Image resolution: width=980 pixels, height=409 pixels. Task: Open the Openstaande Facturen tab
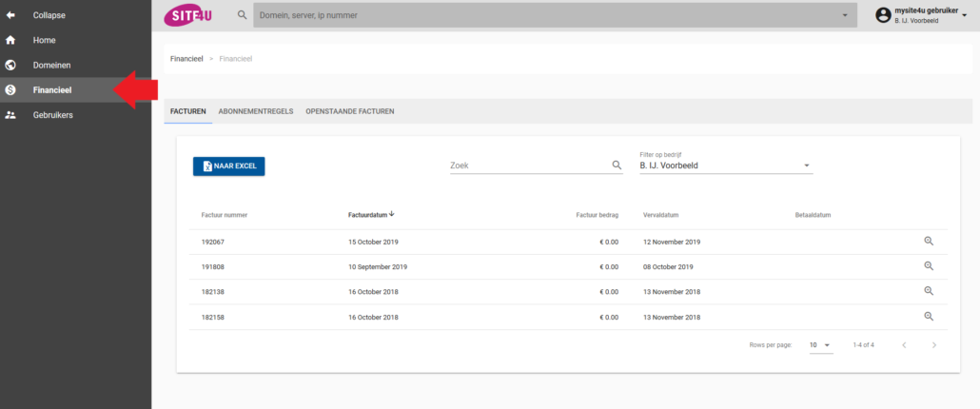click(349, 111)
